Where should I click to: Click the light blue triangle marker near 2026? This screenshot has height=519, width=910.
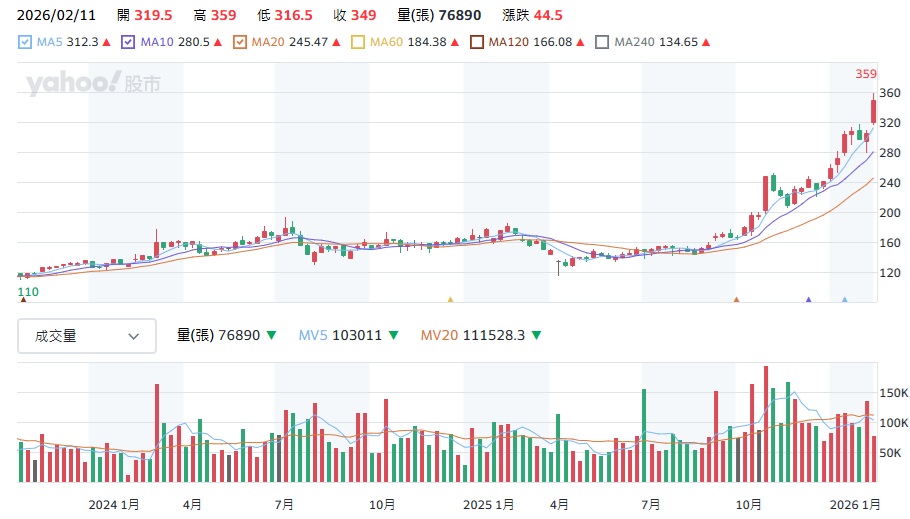pos(845,299)
